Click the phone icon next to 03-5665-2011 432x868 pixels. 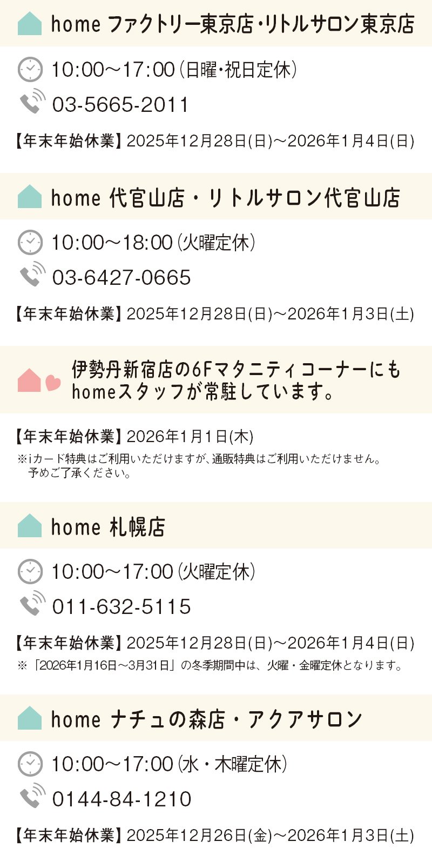(32, 102)
